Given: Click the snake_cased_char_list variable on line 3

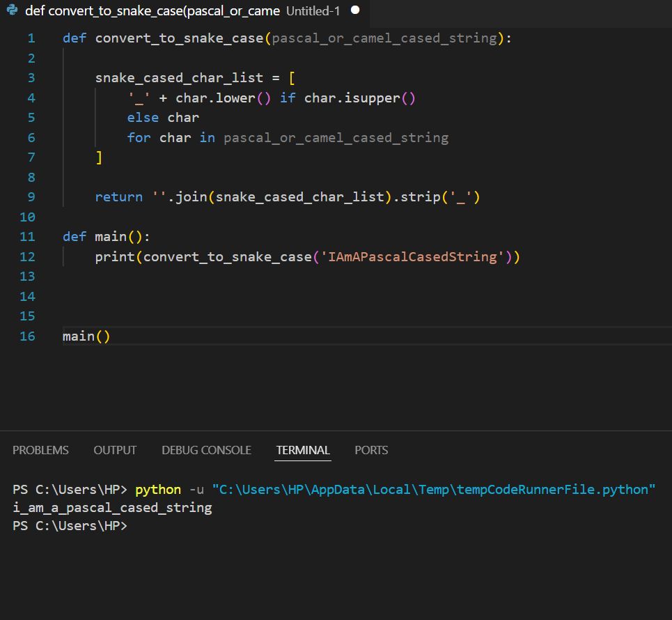Looking at the screenshot, I should coord(179,78).
